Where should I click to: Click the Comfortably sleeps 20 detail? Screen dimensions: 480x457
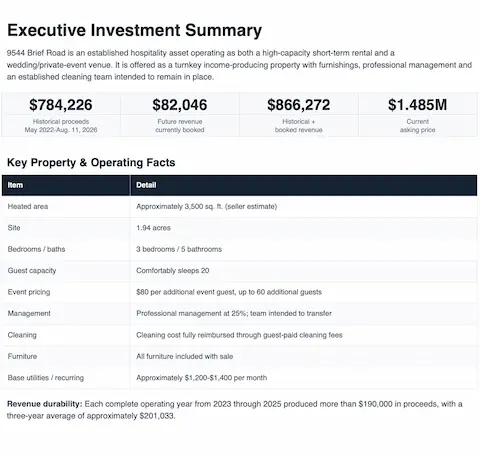[x=173, y=270]
